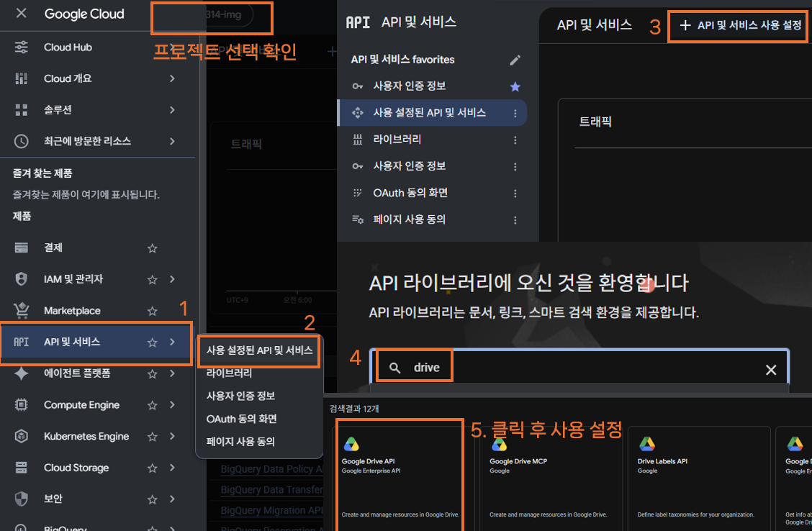This screenshot has width=812, height=531.
Task: Expand the Compute Engine chevron
Action: pos(173,405)
